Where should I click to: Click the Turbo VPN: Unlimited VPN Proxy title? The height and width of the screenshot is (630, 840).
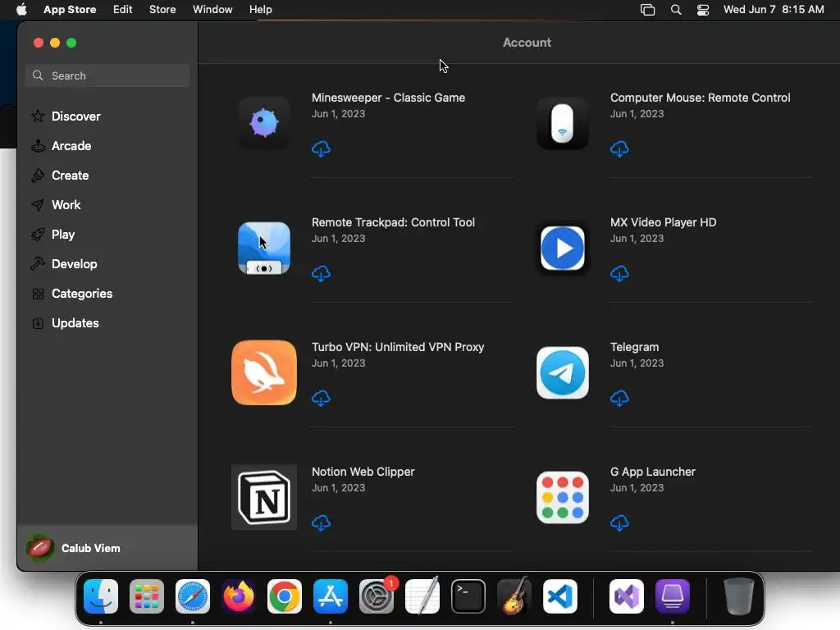point(398,347)
